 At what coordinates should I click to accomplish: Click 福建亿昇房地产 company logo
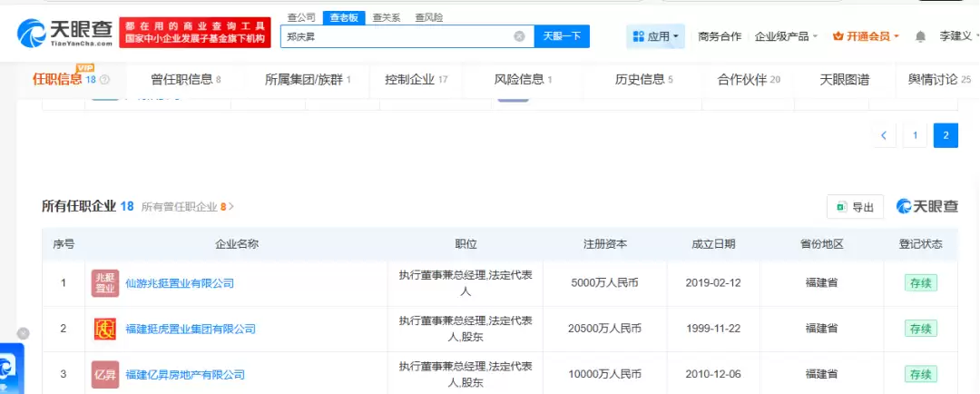(x=105, y=374)
